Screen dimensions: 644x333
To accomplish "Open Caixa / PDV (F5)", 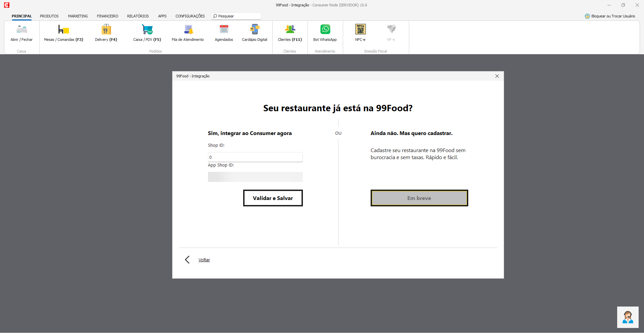I will click(x=147, y=30).
